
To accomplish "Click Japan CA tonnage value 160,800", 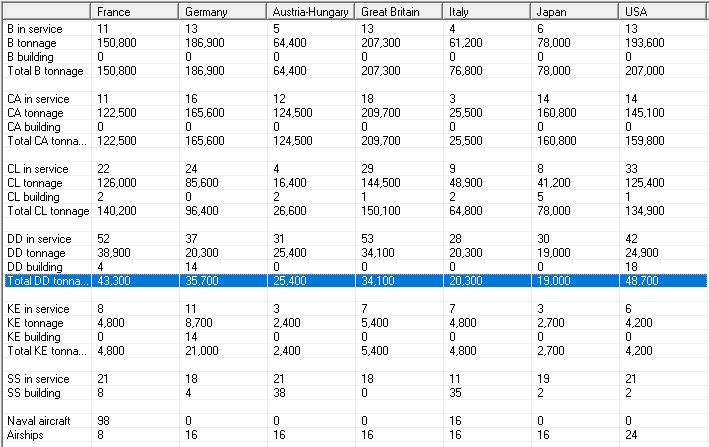I will (557, 113).
